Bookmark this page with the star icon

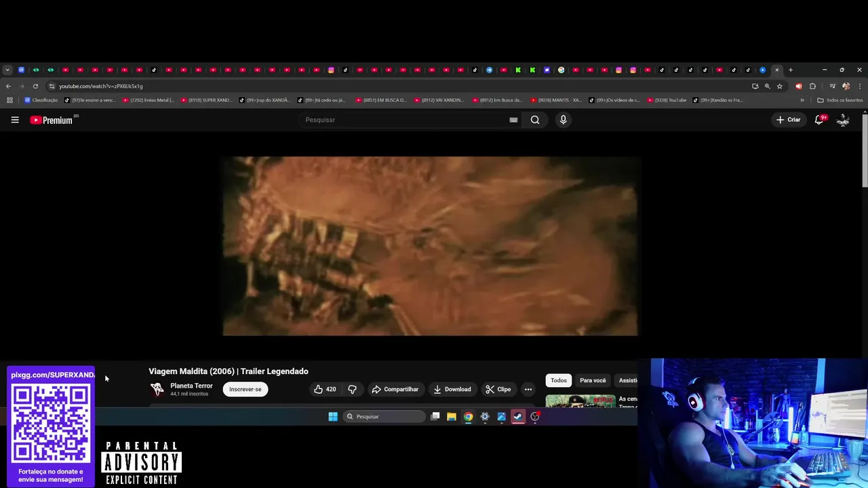[780, 86]
